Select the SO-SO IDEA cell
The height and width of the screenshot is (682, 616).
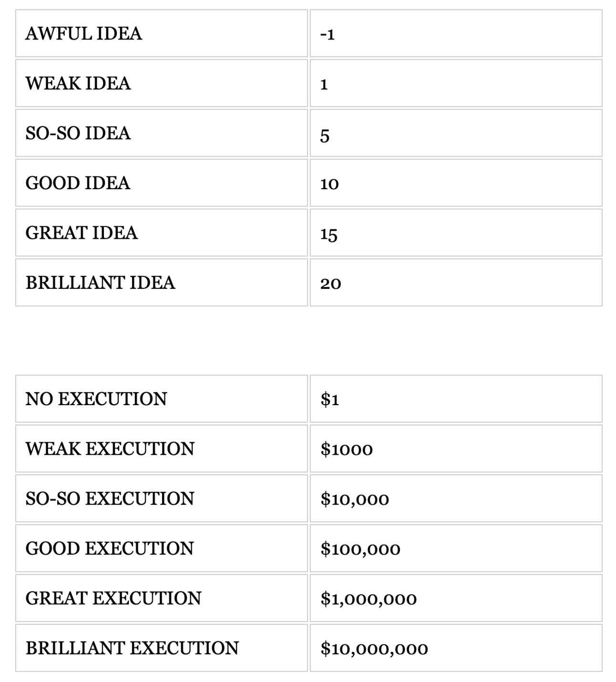pos(78,133)
